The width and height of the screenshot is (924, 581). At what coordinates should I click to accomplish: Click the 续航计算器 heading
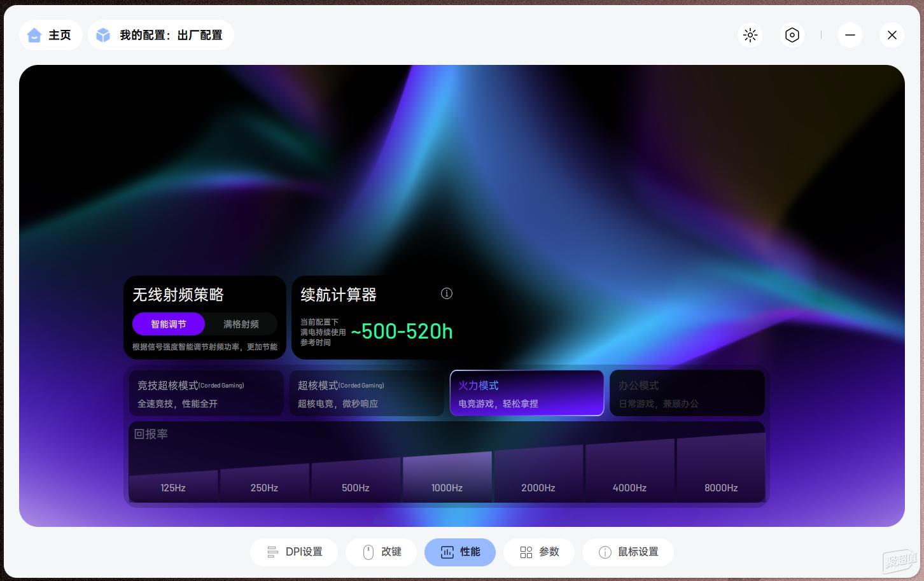pyautogui.click(x=339, y=295)
